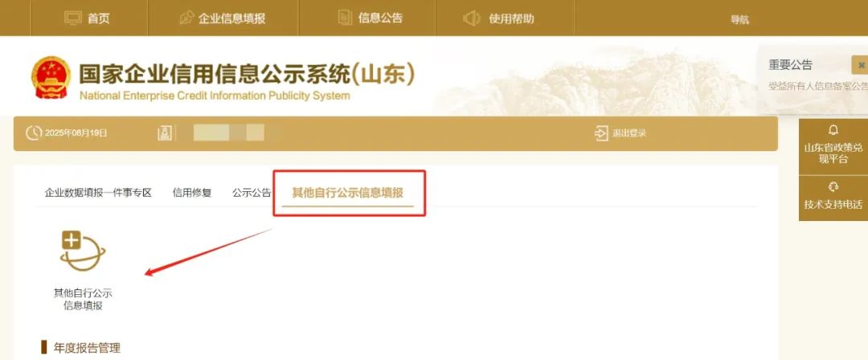Click the speaker icon beside 使用帮助
Image resolution: width=868 pixels, height=360 pixels.
click(x=471, y=18)
